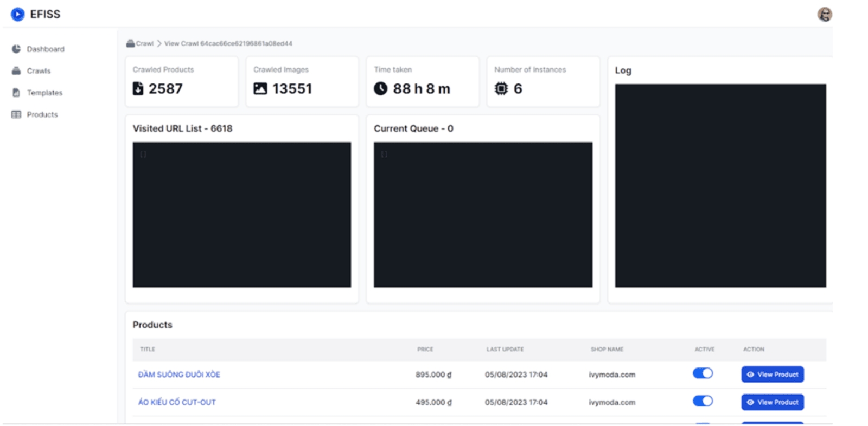Disable active toggle for ĐẦM SUÔNG ĐUÔI XÒE
The height and width of the screenshot is (426, 868).
point(703,373)
